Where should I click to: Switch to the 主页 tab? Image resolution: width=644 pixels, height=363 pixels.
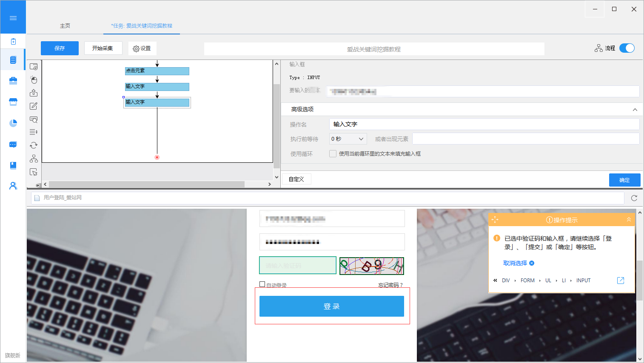tap(65, 26)
